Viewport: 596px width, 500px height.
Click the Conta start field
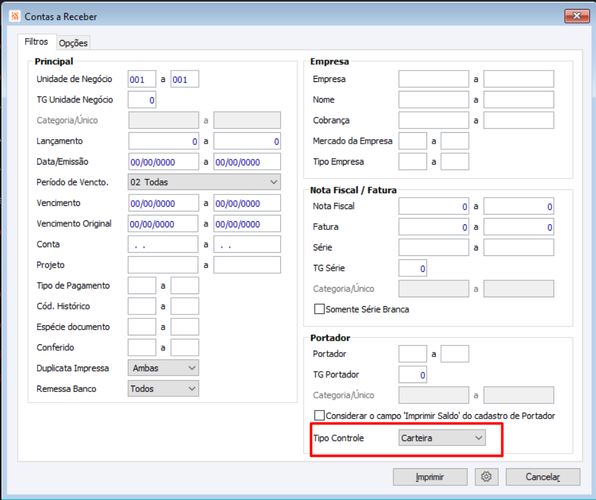[x=163, y=244]
